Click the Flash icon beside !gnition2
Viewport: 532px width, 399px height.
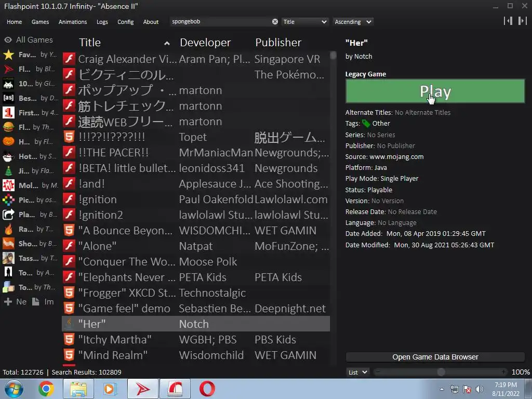point(69,215)
